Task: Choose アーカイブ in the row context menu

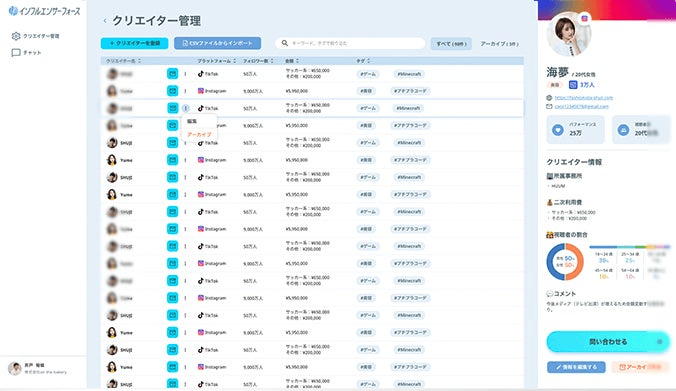Action: pyautogui.click(x=199, y=135)
